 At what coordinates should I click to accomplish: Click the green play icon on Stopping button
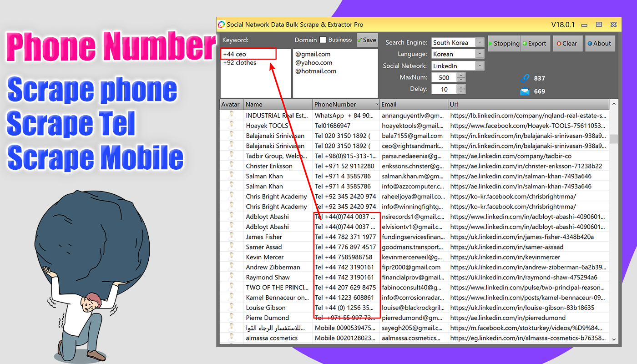[490, 43]
